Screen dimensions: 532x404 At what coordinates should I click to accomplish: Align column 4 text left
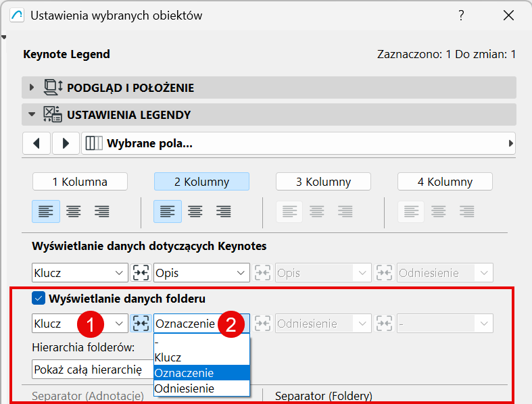click(x=411, y=211)
